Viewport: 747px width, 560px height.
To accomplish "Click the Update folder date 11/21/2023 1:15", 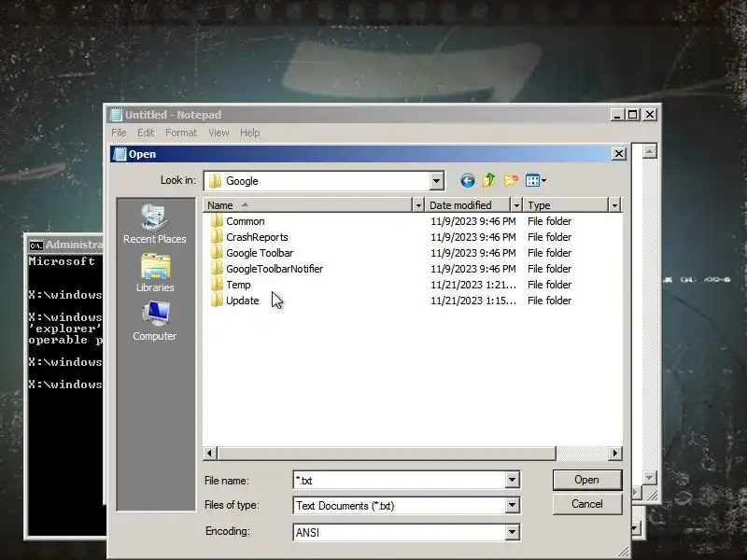I will click(473, 301).
